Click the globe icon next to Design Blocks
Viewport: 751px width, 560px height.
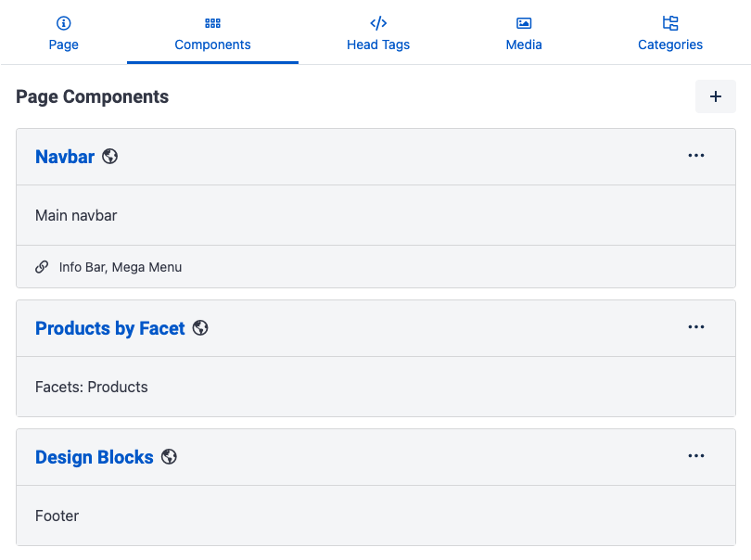[x=169, y=456]
